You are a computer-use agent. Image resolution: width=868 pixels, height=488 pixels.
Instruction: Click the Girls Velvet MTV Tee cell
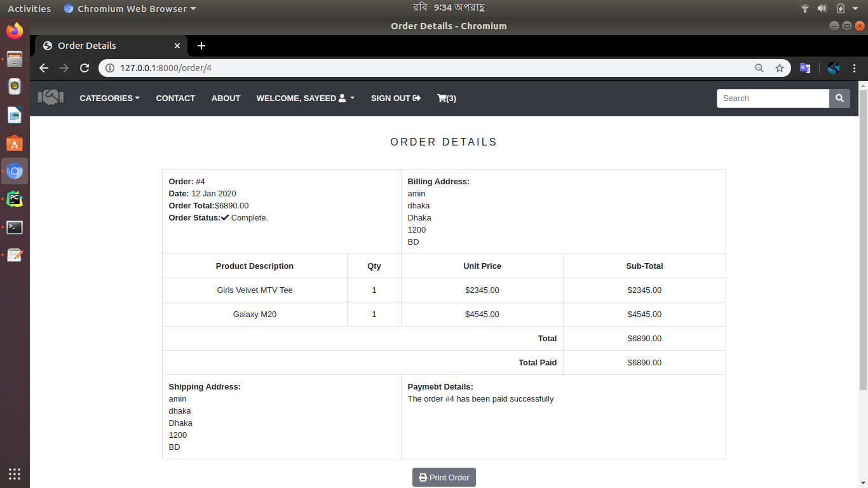coord(255,290)
